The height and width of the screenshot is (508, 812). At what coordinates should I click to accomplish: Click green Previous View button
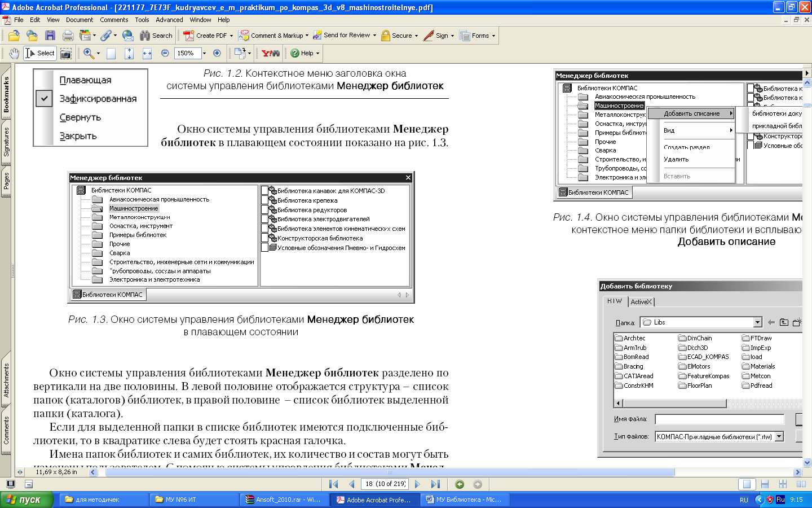tap(460, 484)
